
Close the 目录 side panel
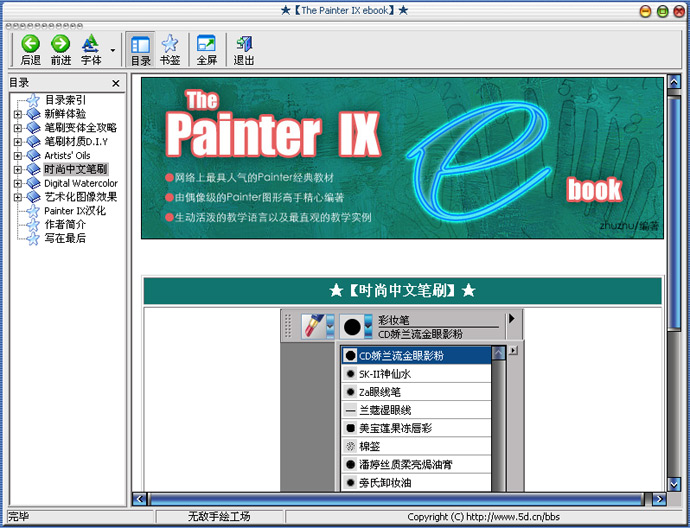point(116,83)
